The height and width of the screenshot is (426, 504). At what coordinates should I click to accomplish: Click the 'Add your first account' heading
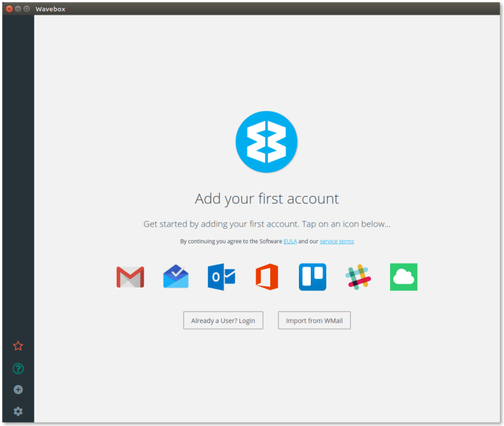point(267,199)
